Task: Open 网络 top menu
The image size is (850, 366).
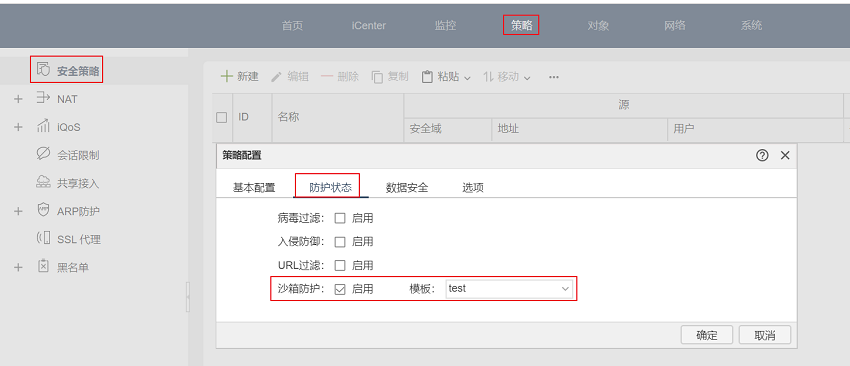Action: click(x=675, y=25)
